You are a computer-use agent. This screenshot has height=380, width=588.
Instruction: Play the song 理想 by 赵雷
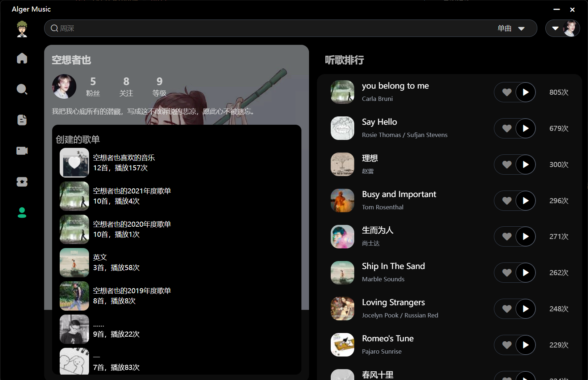tap(526, 165)
